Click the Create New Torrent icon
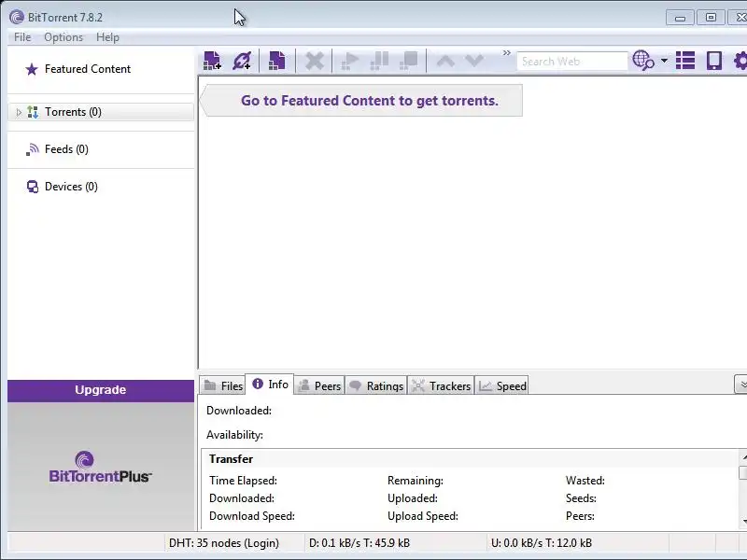The width and height of the screenshot is (747, 560). (x=277, y=61)
